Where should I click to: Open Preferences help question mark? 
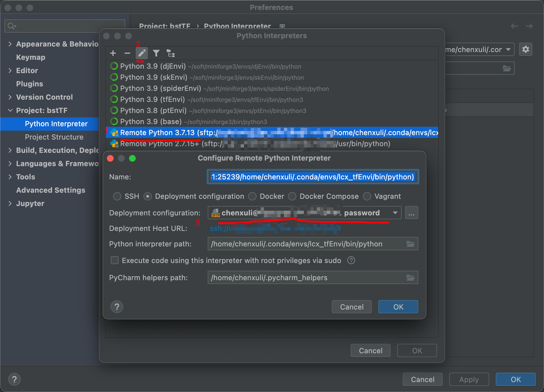14,379
